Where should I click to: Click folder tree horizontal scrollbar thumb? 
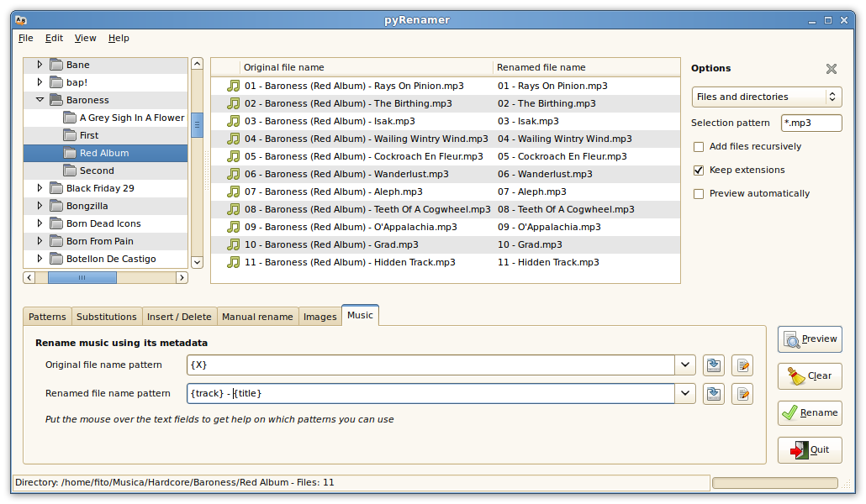82,278
